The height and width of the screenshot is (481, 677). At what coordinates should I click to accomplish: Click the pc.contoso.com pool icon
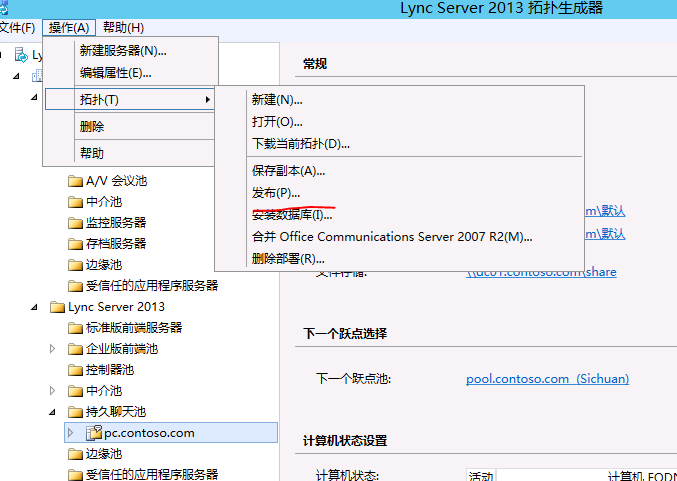[x=94, y=433]
